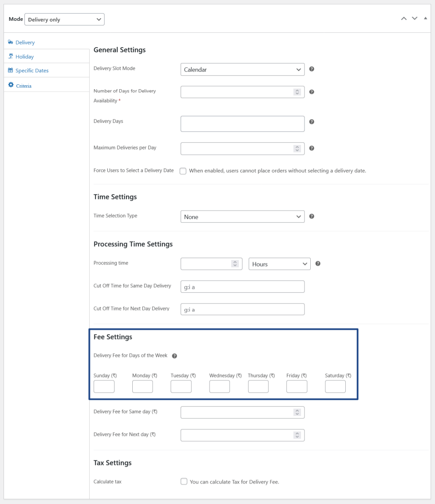Click help icon for Maximum Deliveries per Day
This screenshot has width=435, height=504.
point(312,148)
